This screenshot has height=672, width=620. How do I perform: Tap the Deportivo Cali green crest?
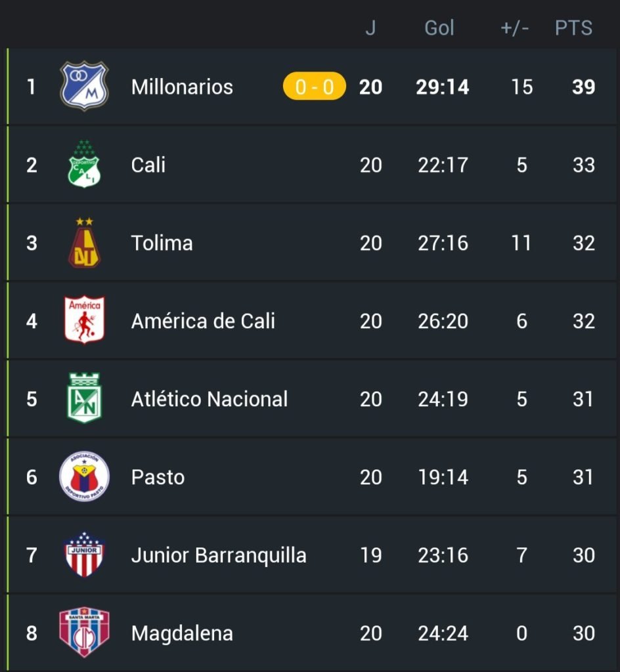point(84,164)
